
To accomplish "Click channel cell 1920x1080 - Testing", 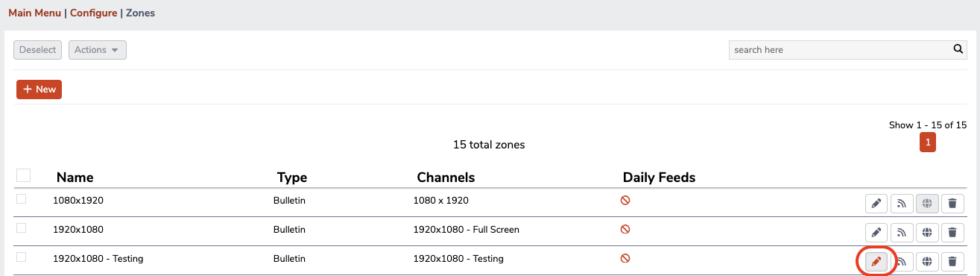I will [x=458, y=259].
